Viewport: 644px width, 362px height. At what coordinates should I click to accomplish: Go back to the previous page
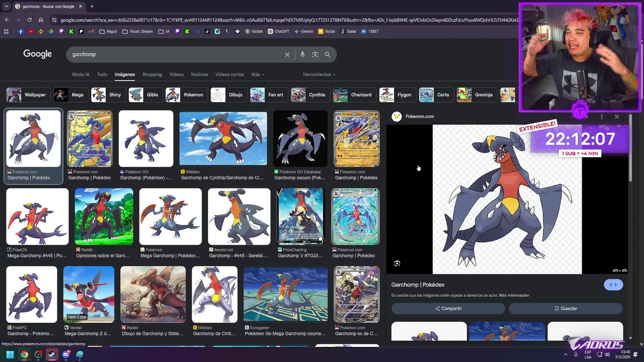point(7,20)
